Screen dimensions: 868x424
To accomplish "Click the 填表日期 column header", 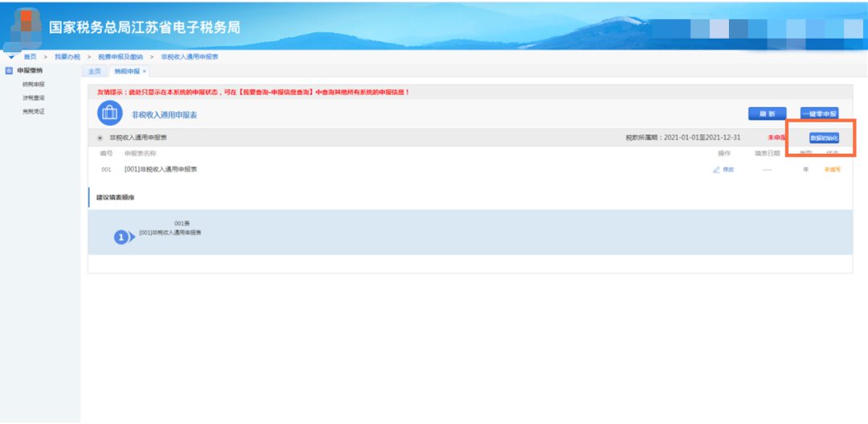I will pos(768,154).
